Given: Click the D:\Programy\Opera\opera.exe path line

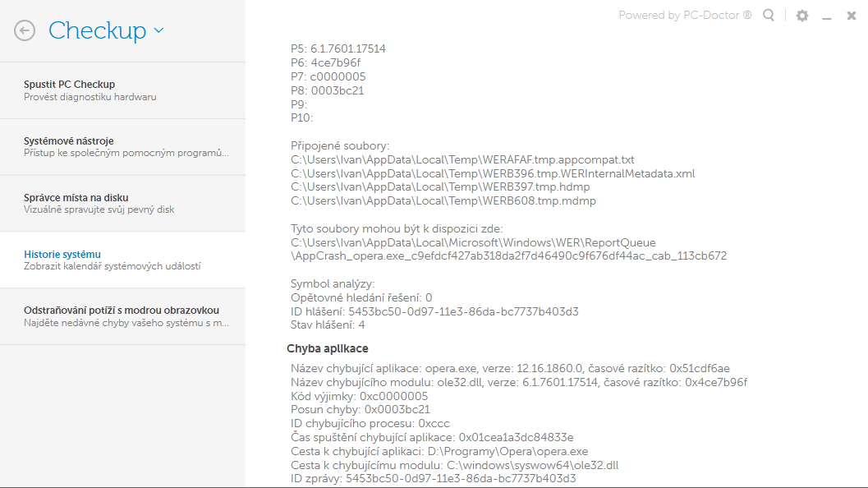Looking at the screenshot, I should coord(439,451).
